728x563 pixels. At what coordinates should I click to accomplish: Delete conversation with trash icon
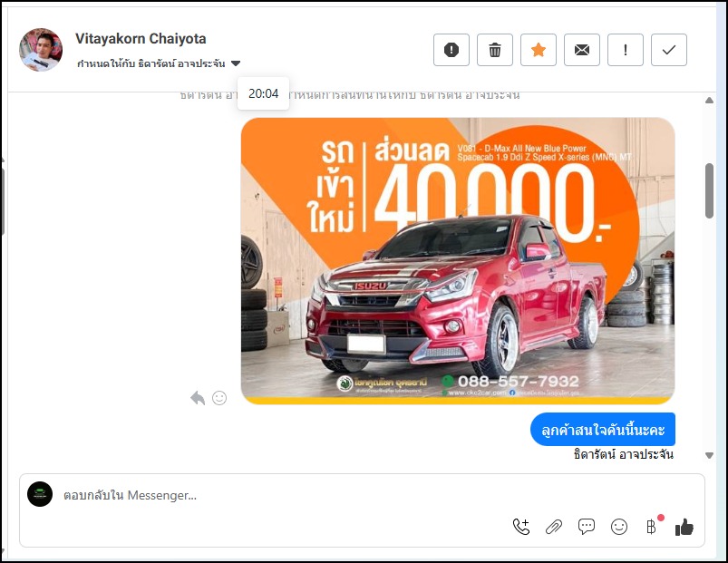click(x=494, y=50)
